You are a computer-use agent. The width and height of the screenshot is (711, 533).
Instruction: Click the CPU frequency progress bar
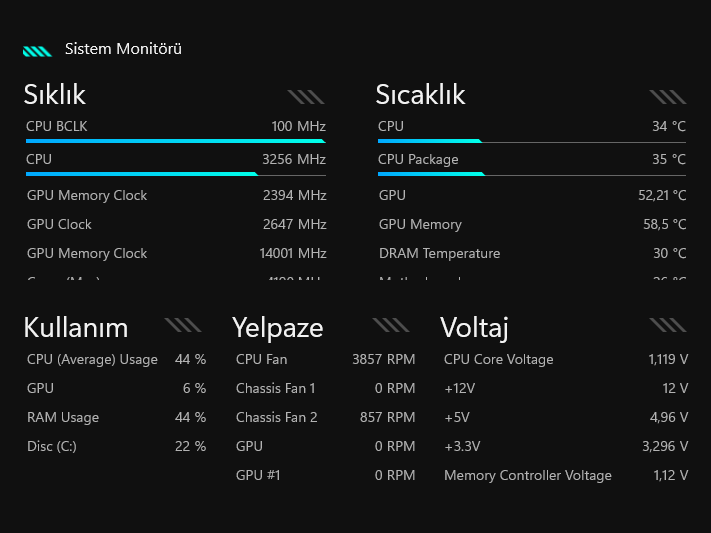coord(176,174)
